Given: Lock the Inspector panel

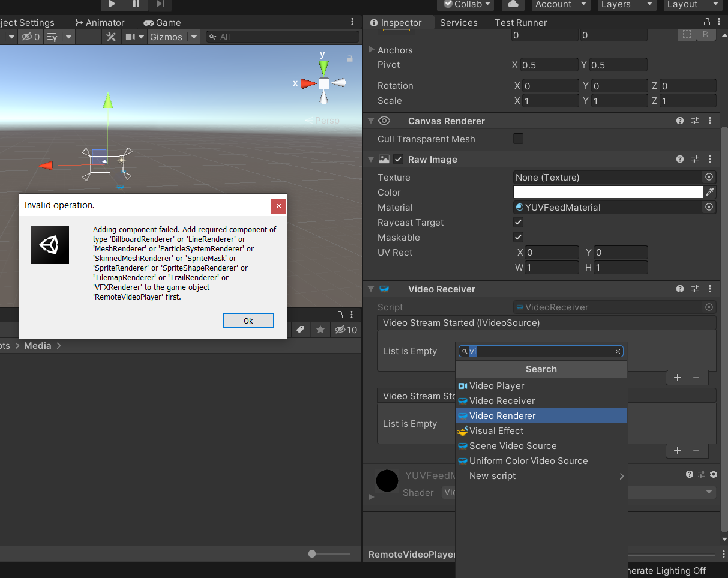Looking at the screenshot, I should (707, 22).
